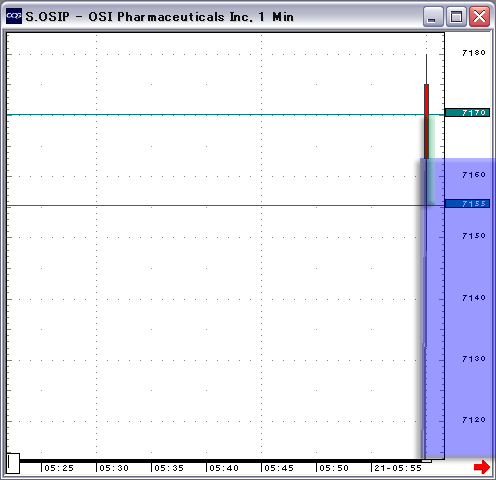The height and width of the screenshot is (480, 496).
Task: Click the S.OSIP title bar text
Action: coord(48,17)
